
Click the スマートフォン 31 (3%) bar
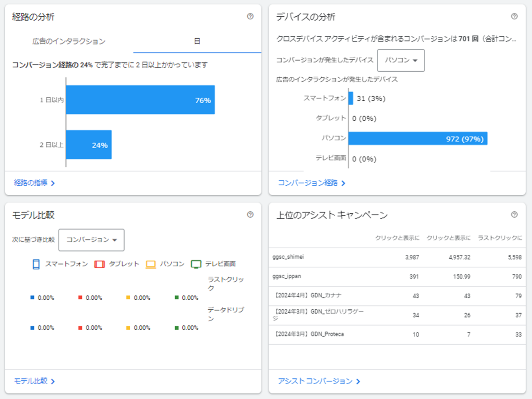[351, 98]
